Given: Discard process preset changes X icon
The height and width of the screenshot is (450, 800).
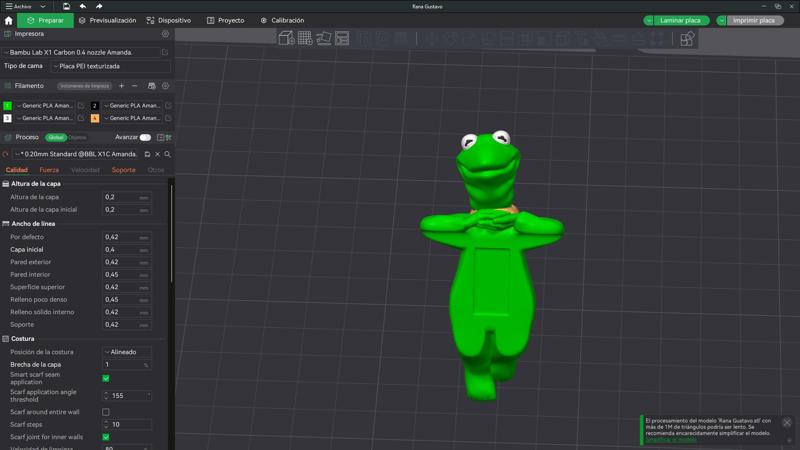Looking at the screenshot, I should coord(158,154).
